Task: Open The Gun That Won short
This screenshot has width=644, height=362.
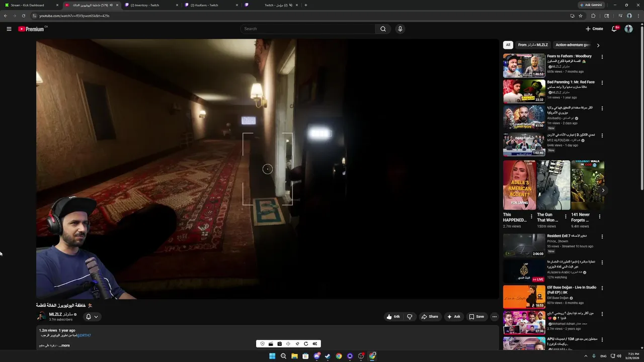Action: tap(553, 185)
